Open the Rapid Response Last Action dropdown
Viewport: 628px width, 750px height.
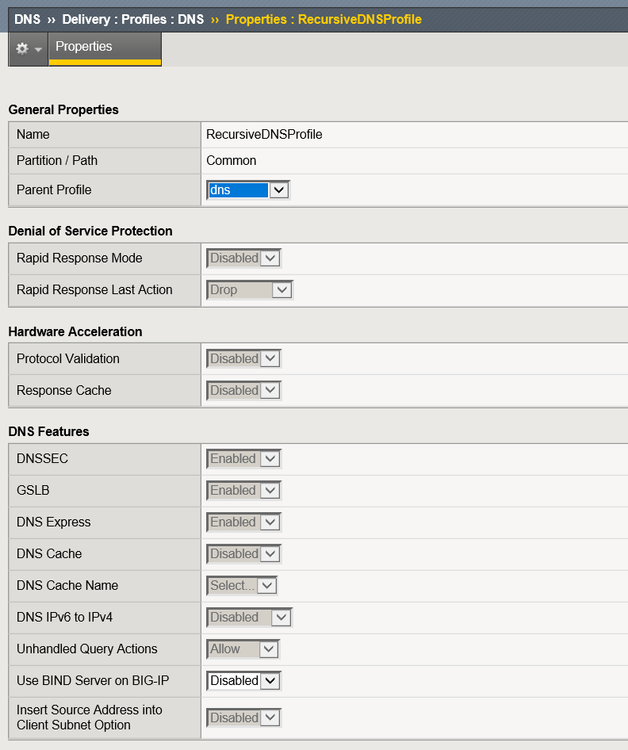tap(249, 290)
